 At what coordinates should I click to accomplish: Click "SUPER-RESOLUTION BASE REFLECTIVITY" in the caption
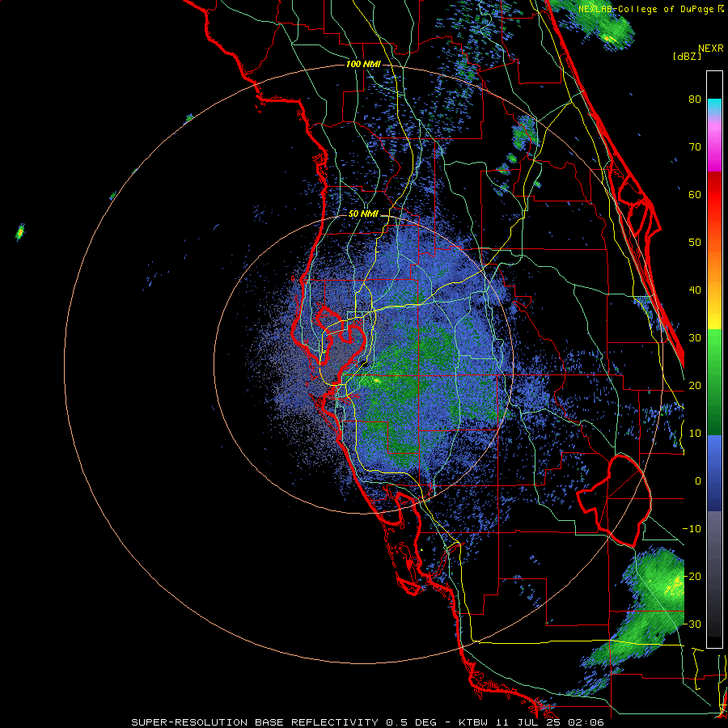(x=255, y=722)
